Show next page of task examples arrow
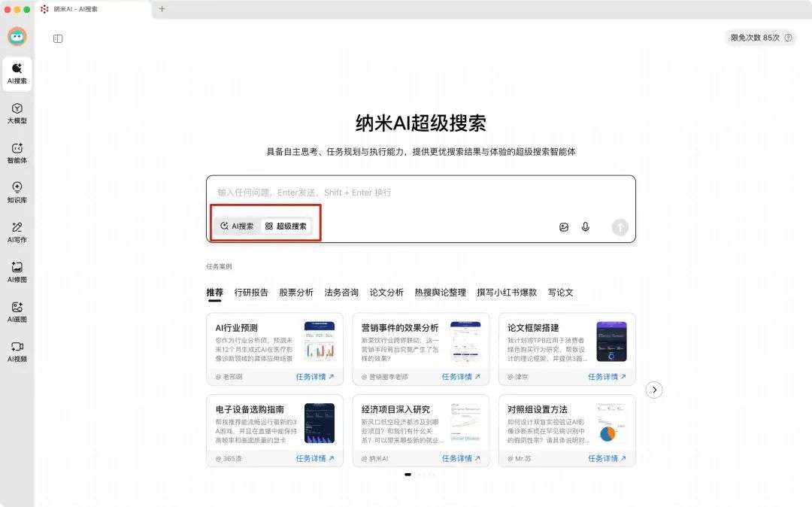This screenshot has height=507, width=812. [x=654, y=390]
